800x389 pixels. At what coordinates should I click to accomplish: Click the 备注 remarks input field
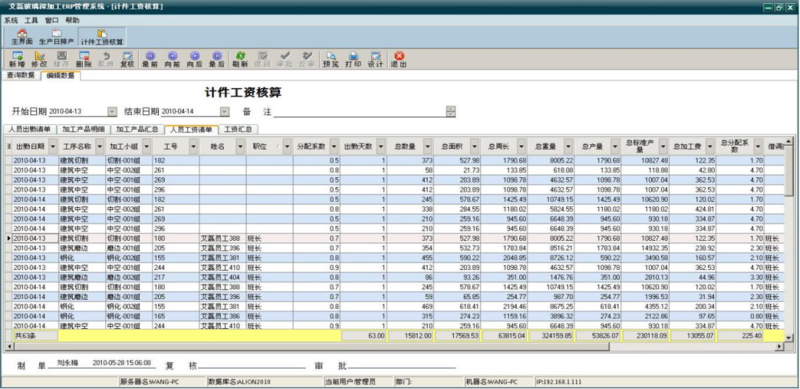360,112
